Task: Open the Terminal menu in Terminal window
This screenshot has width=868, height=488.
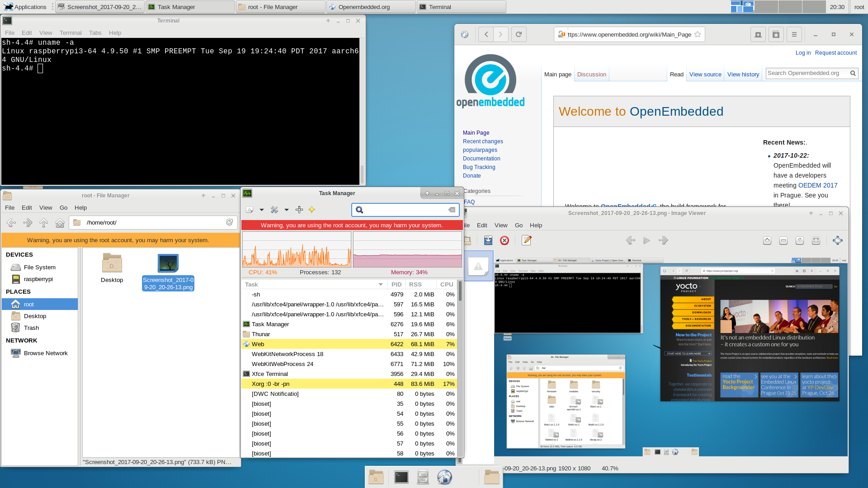Action: (x=71, y=33)
